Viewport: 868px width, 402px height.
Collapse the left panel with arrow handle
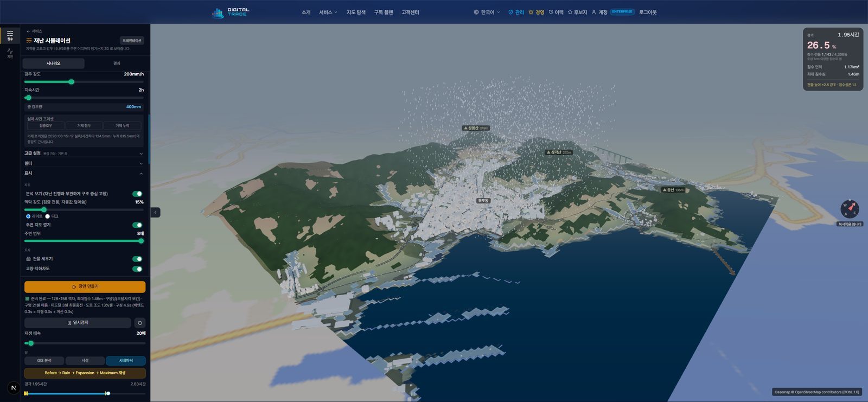point(155,212)
